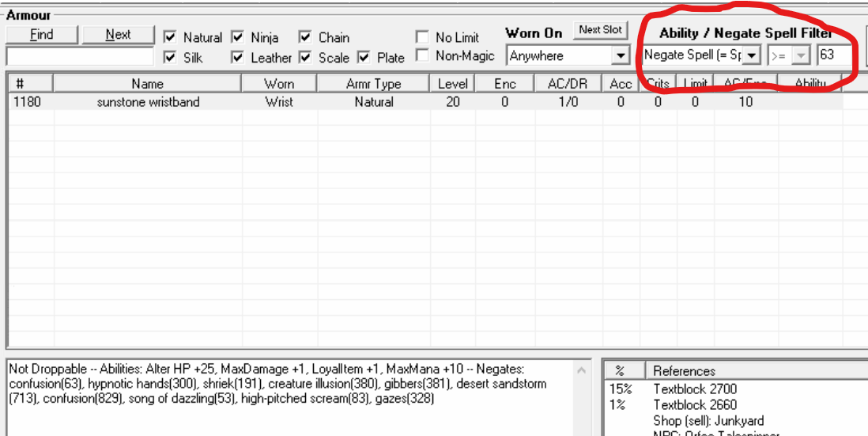Expand the Negate Spell filter dropdown
This screenshot has width=868, height=436.
click(751, 55)
